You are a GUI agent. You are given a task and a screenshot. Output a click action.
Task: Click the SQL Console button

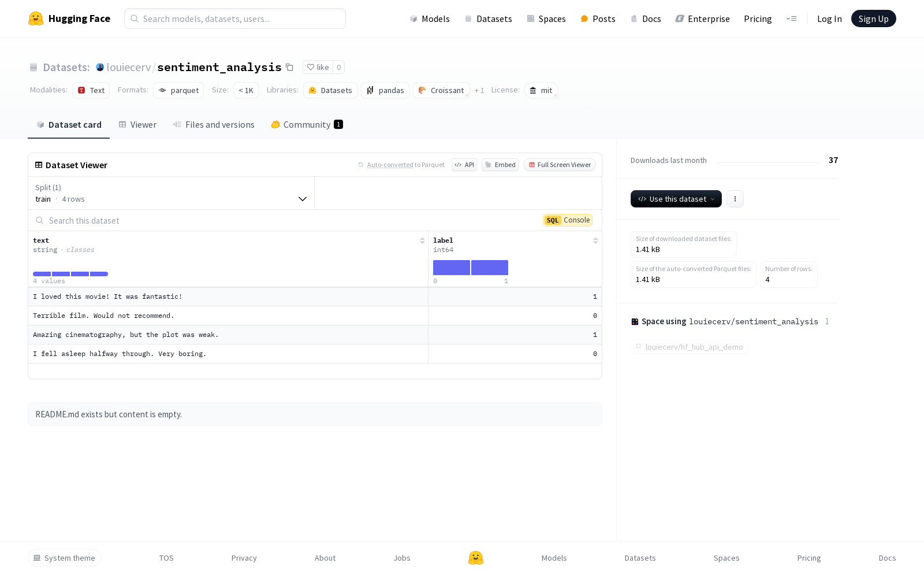tap(568, 220)
